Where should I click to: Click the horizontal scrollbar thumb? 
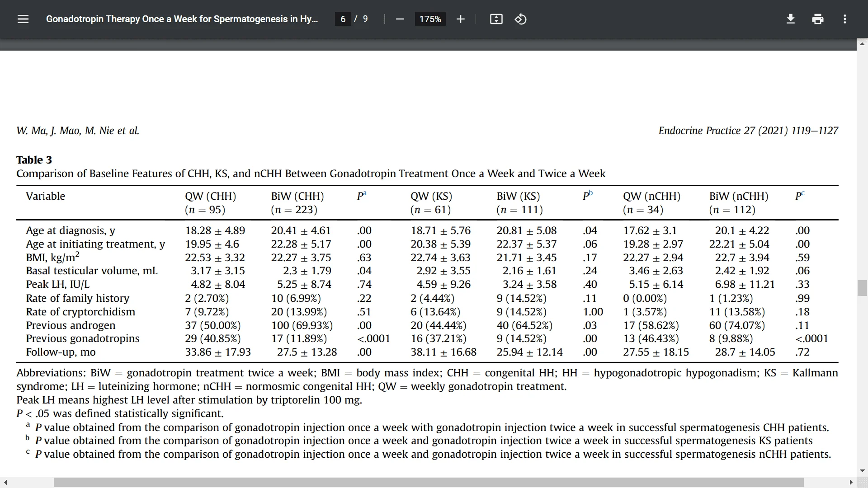(429, 483)
